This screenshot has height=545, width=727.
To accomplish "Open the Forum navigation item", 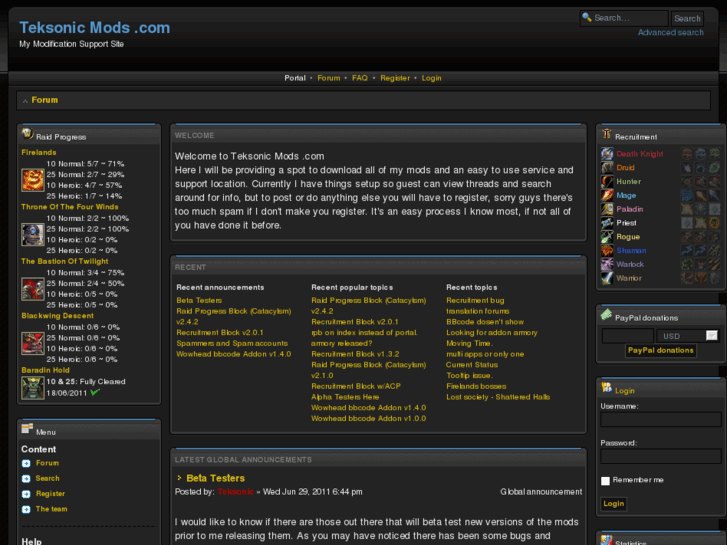I will tap(329, 78).
